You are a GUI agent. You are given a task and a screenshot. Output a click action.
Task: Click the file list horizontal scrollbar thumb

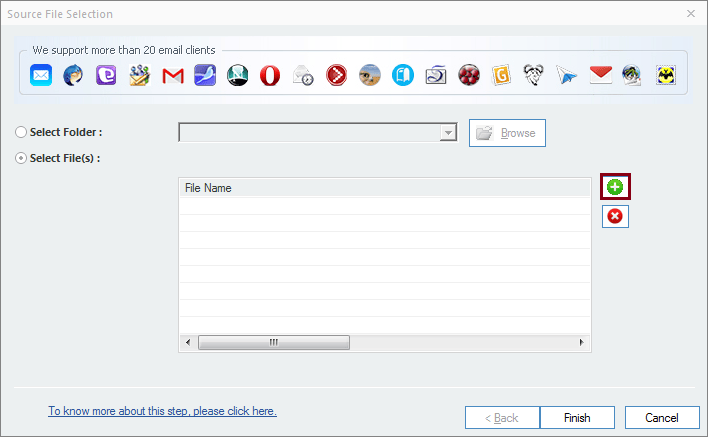click(x=273, y=342)
